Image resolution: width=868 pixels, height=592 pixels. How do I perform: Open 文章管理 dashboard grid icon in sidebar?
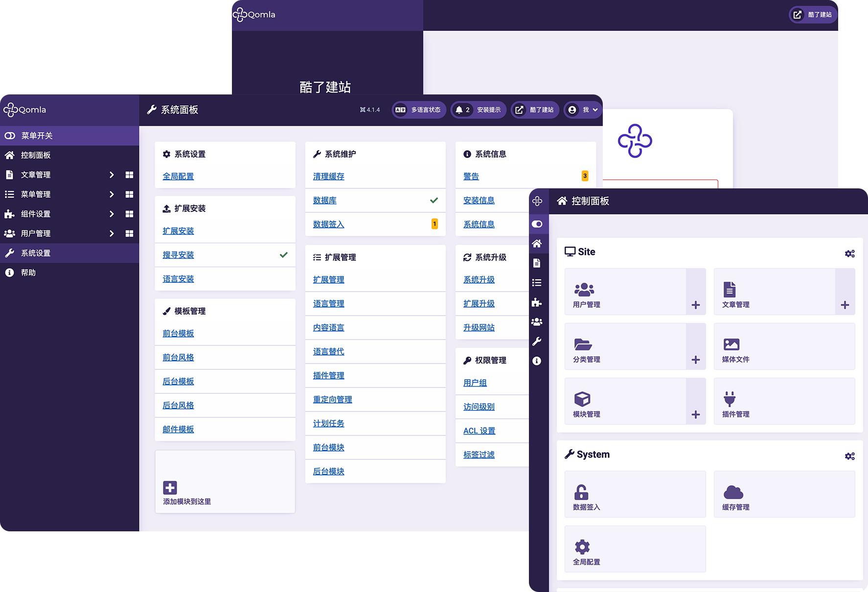[x=129, y=175]
